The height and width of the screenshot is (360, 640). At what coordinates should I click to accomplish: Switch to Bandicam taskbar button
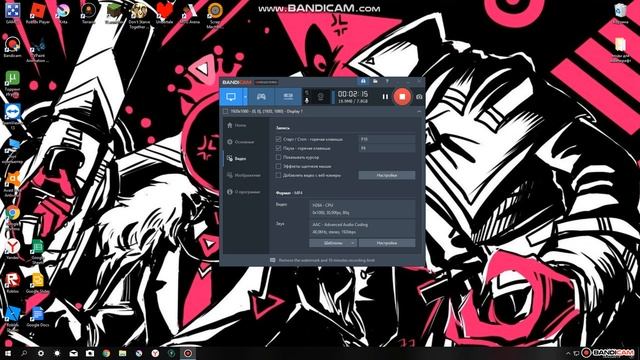pyautogui.click(x=188, y=353)
